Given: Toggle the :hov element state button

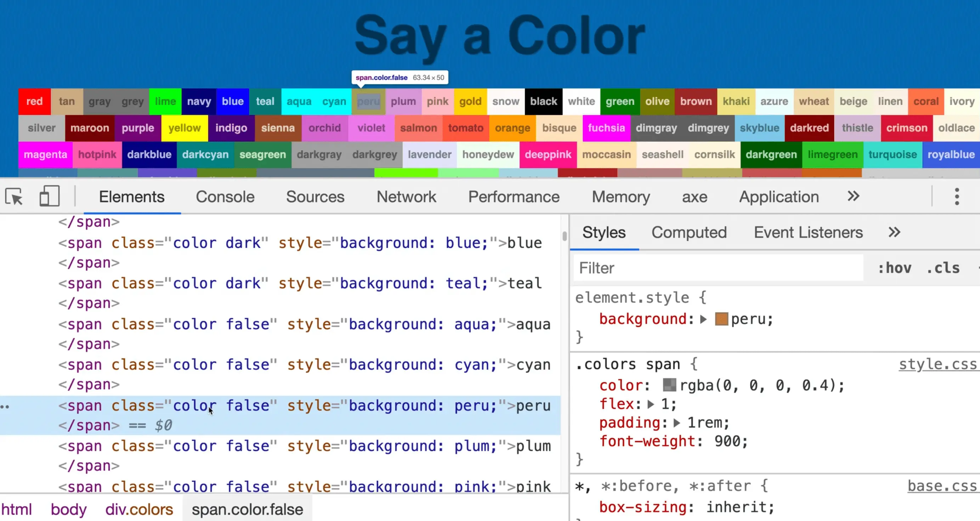Looking at the screenshot, I should [894, 268].
